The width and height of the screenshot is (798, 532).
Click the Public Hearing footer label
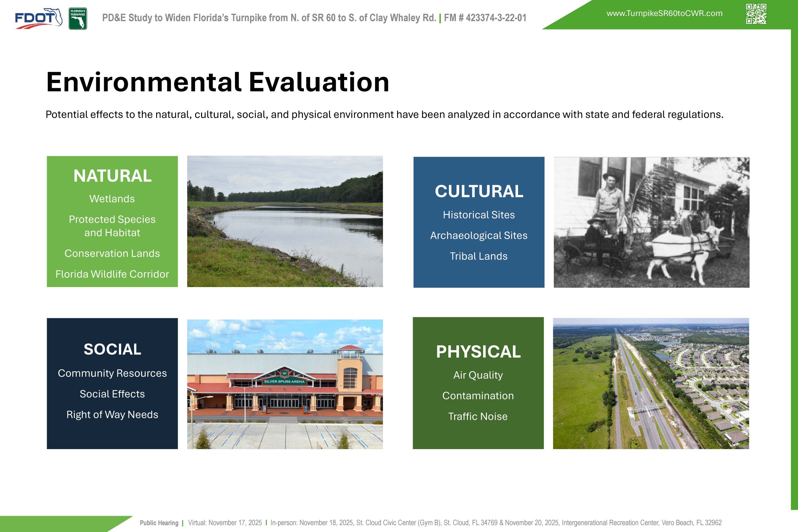(159, 523)
